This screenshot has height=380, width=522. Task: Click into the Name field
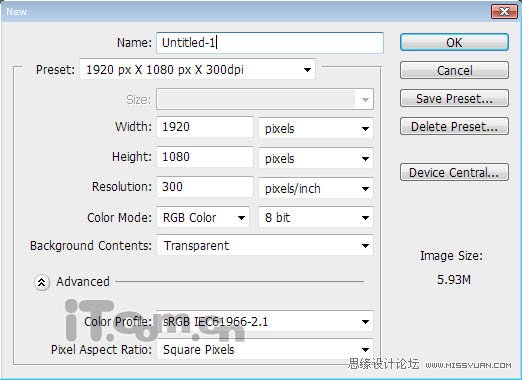click(270, 43)
